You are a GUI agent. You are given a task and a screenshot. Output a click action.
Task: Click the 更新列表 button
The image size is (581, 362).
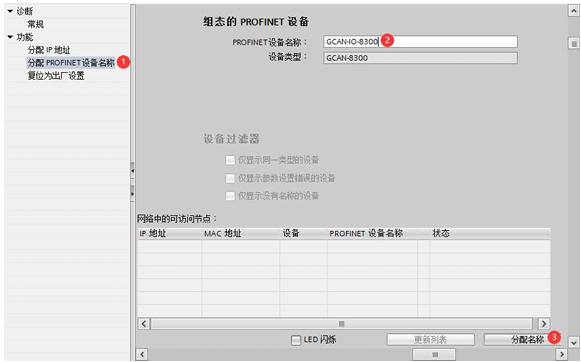point(431,339)
